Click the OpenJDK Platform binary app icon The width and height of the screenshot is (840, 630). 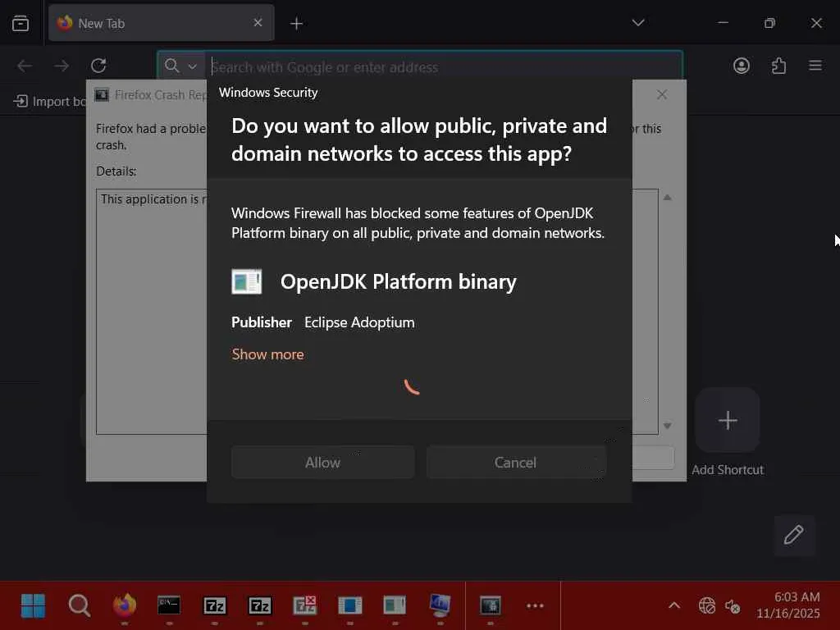pyautogui.click(x=246, y=282)
